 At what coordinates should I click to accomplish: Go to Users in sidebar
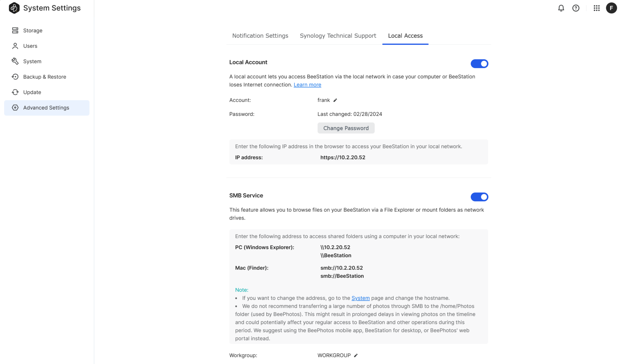(x=47, y=46)
